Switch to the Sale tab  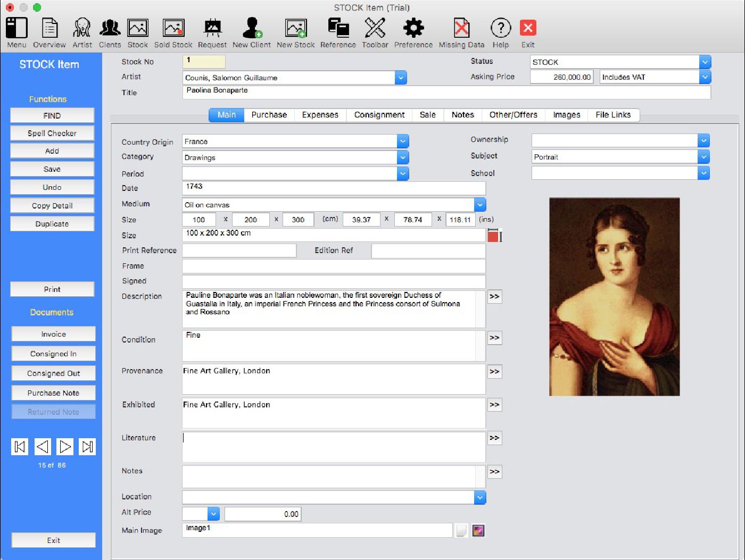[x=428, y=115]
